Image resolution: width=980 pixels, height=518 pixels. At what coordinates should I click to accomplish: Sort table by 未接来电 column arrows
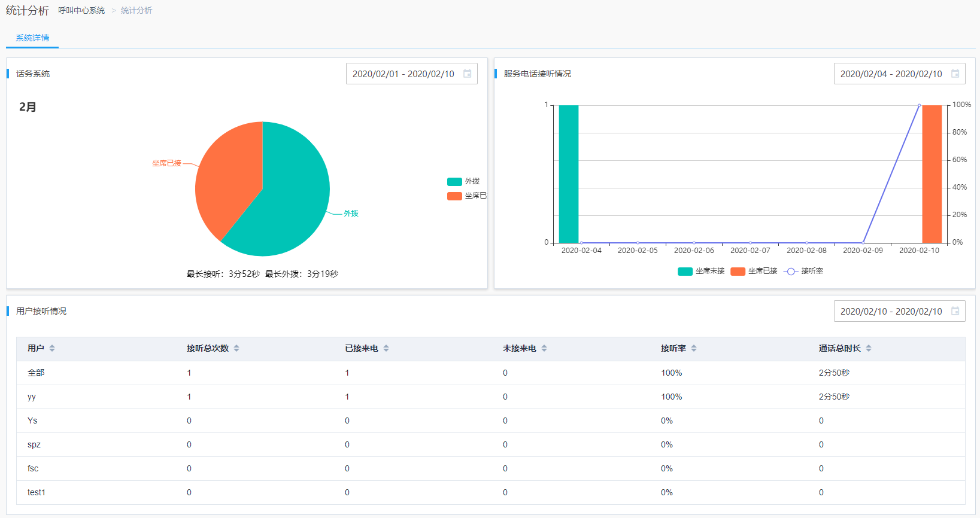click(544, 348)
